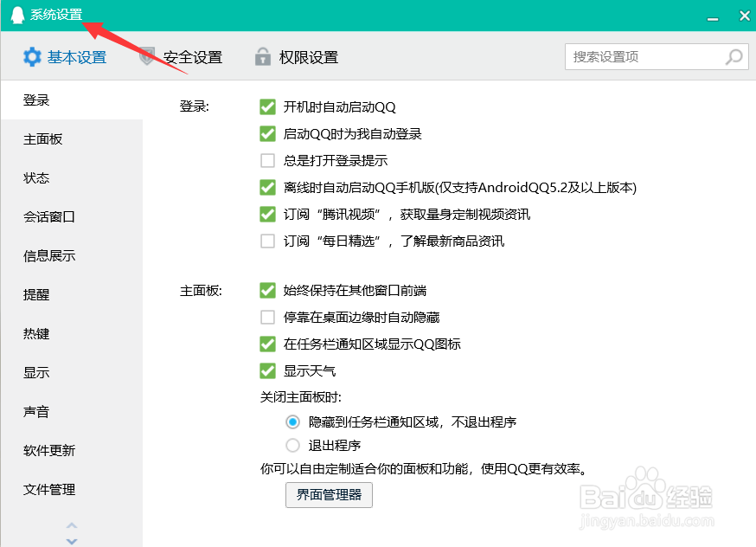Enable 总是打开登录提示 checkbox

click(x=267, y=160)
